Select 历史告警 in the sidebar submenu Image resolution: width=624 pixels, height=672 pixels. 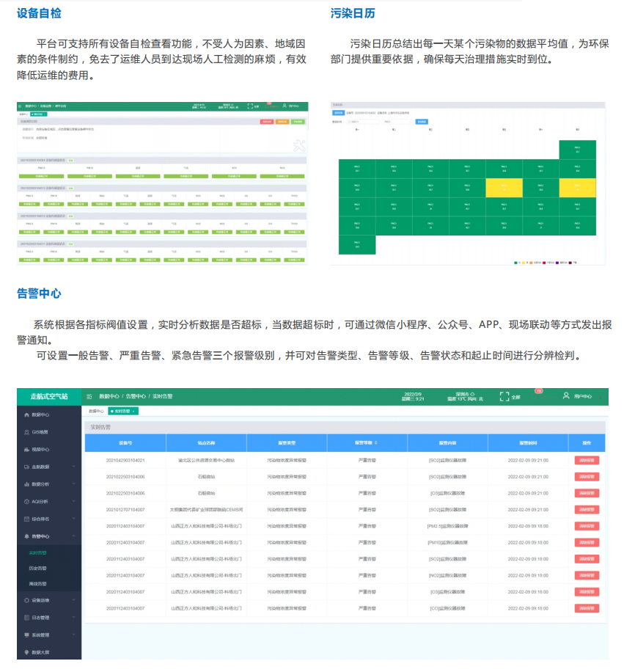pyautogui.click(x=37, y=568)
